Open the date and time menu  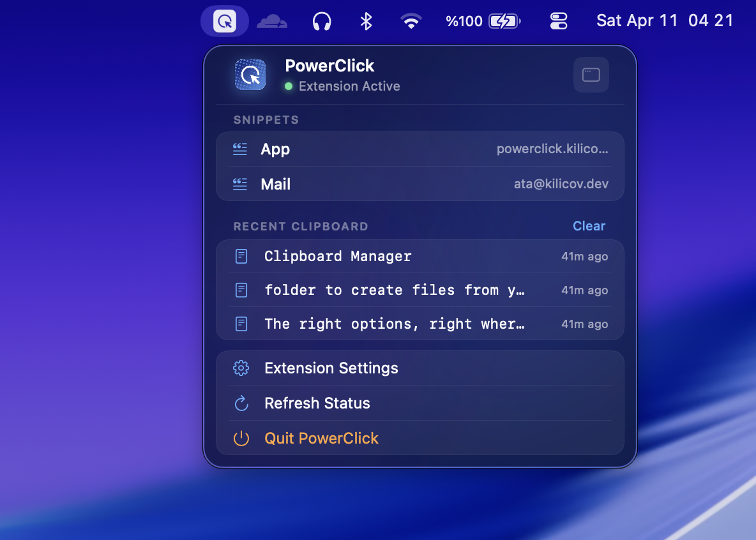[664, 20]
